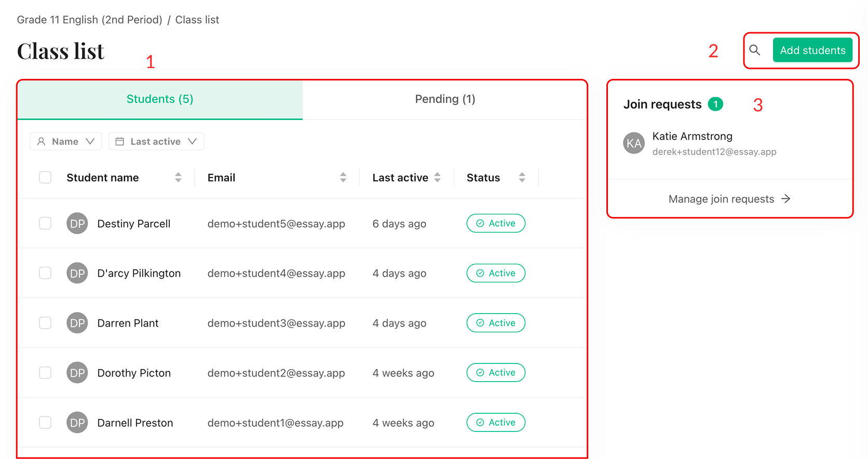The height and width of the screenshot is (459, 868).
Task: Click email demo+student3@essay.app
Action: pos(276,323)
